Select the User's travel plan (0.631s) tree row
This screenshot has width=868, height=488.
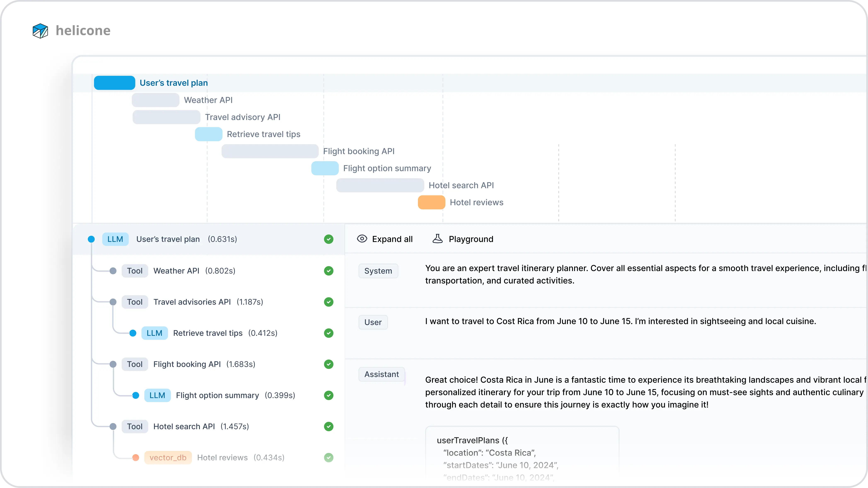coord(209,239)
